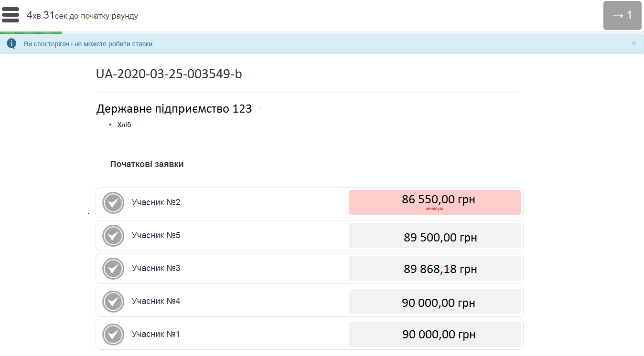Click the countdown timer until round start
The image size is (644, 356).
coord(82,16)
